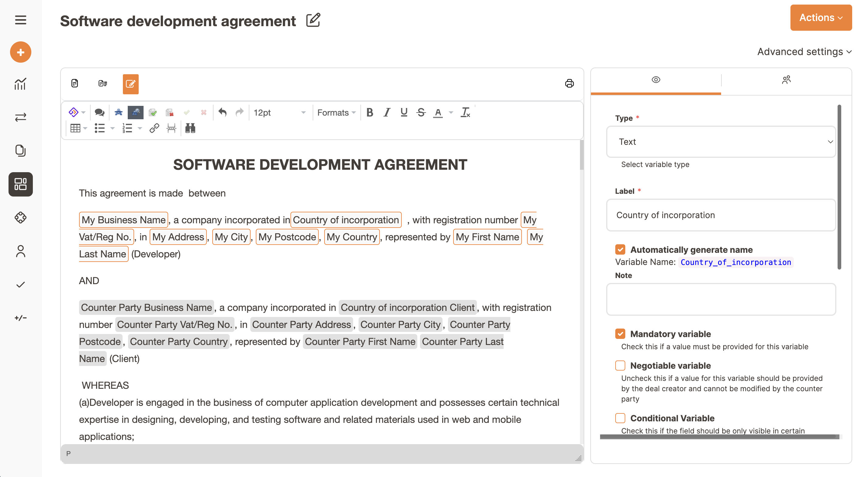
Task: Click the Note text area
Action: [x=721, y=299]
